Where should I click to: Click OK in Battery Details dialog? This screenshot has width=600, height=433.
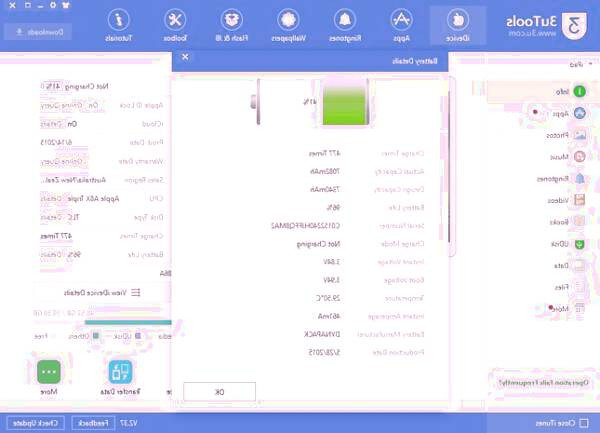(219, 392)
